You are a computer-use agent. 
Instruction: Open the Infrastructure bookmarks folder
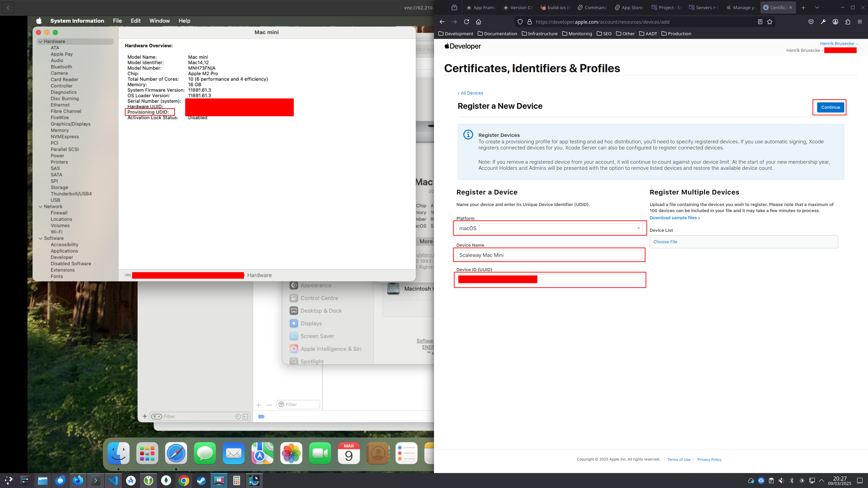pos(539,34)
